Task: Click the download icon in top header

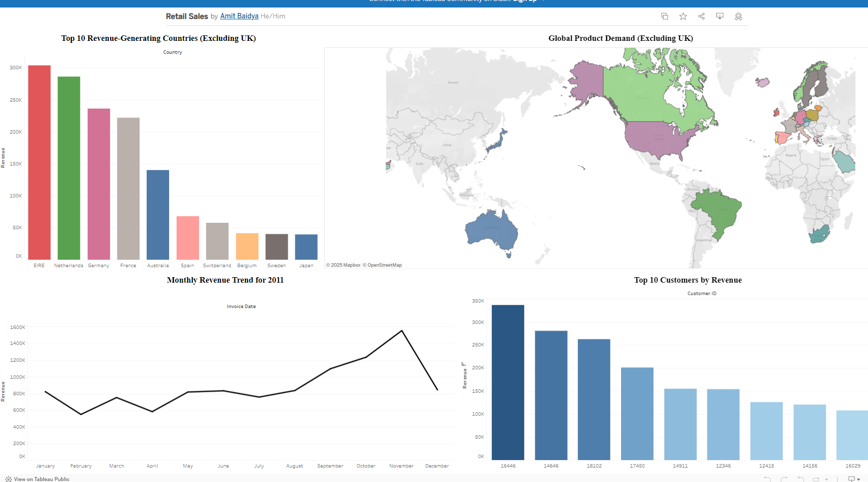Action: tap(720, 16)
